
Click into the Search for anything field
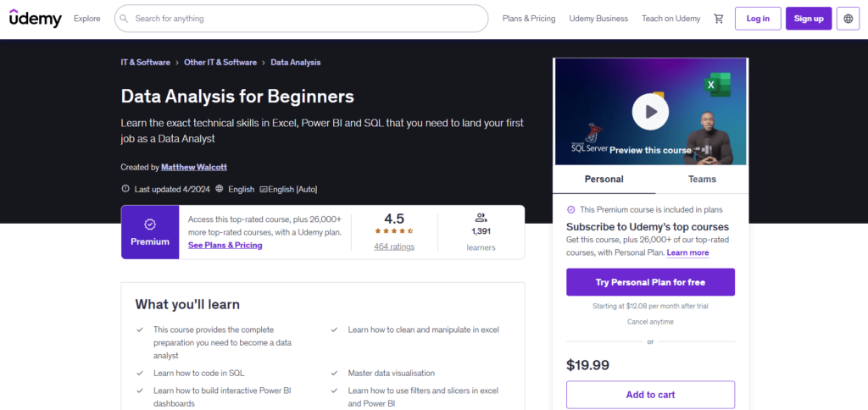(x=305, y=19)
